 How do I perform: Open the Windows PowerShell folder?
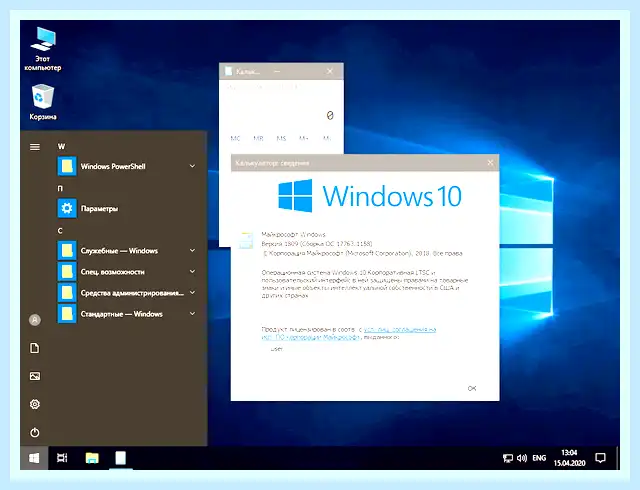[127, 167]
